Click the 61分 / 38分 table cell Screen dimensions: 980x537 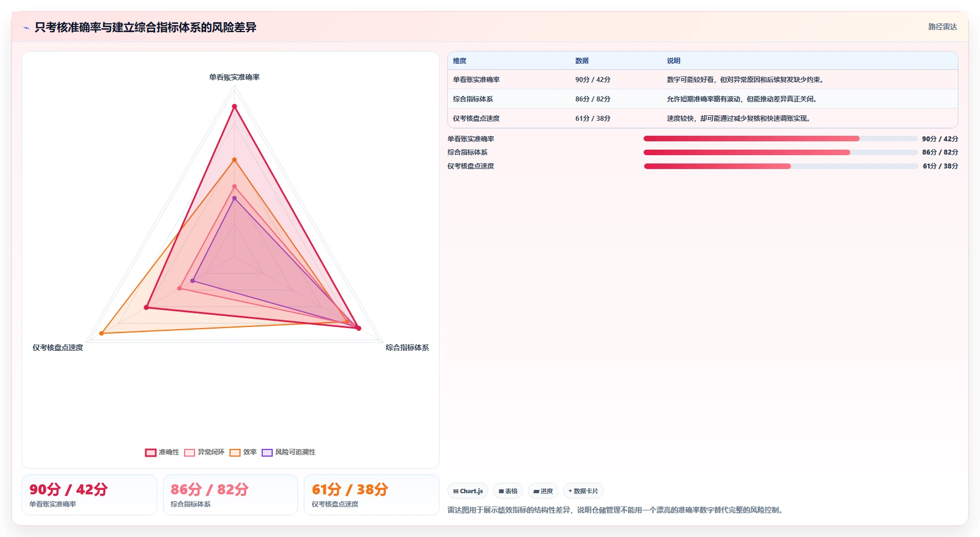593,119
